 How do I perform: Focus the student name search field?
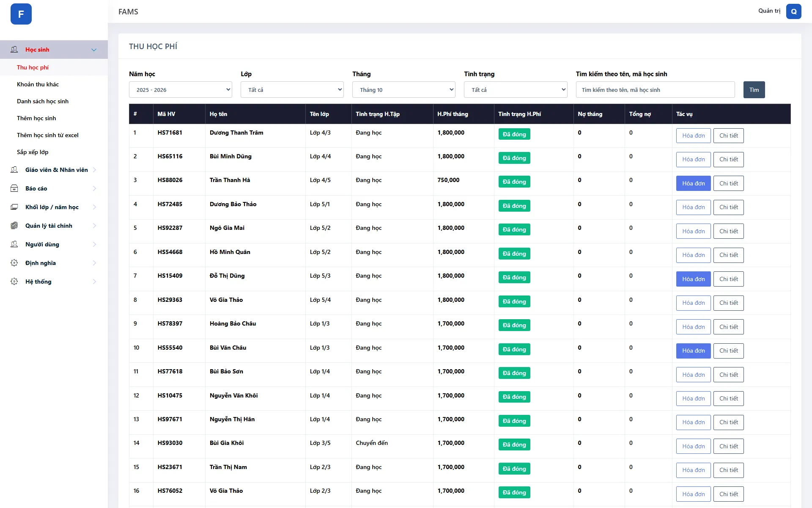[655, 90]
